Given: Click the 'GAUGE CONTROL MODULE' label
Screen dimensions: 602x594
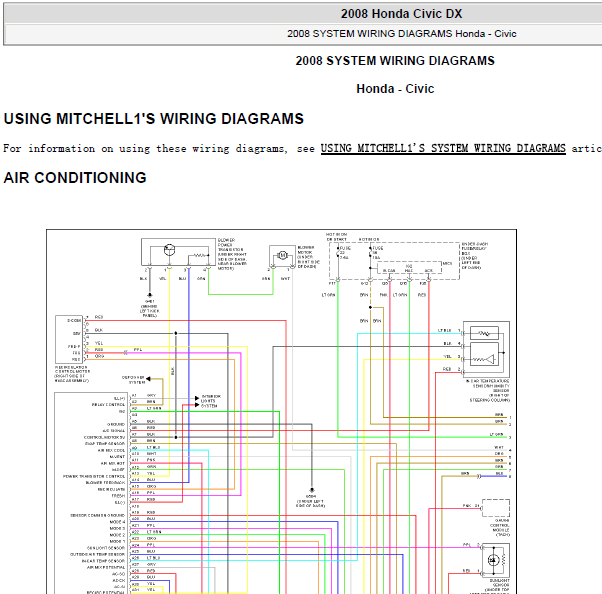Looking at the screenshot, I should (499, 528).
